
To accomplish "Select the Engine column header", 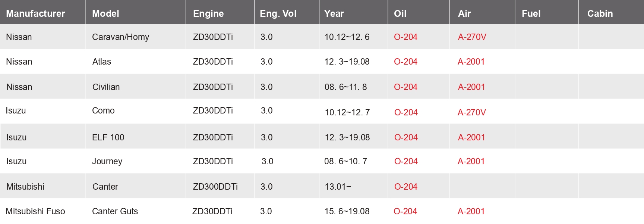I will (208, 14).
